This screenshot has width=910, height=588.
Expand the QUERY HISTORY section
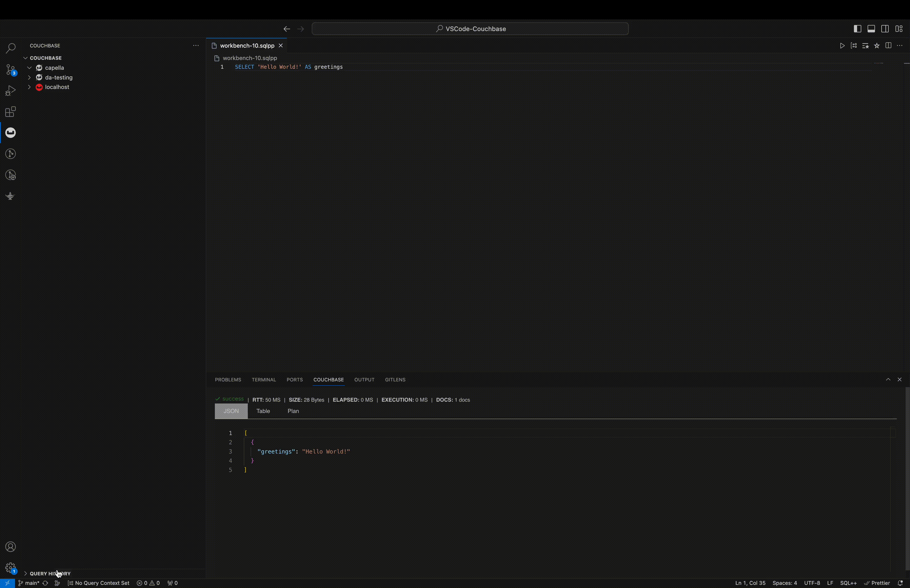pyautogui.click(x=114, y=574)
